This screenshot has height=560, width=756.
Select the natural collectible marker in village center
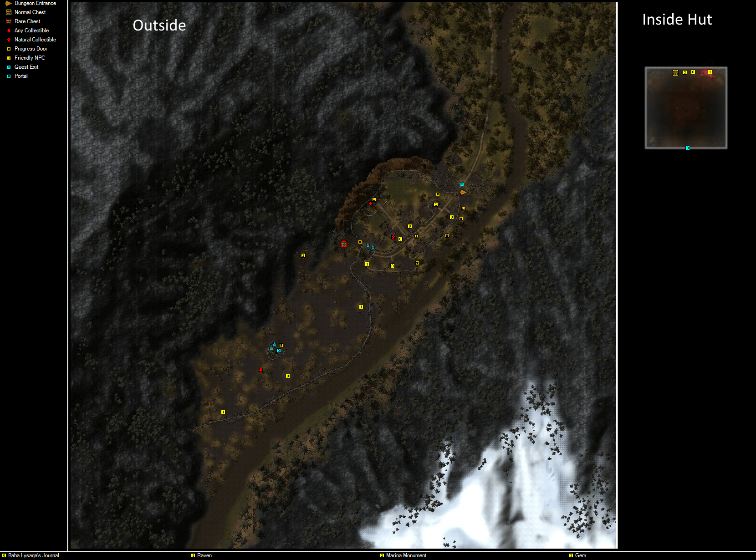[393, 237]
